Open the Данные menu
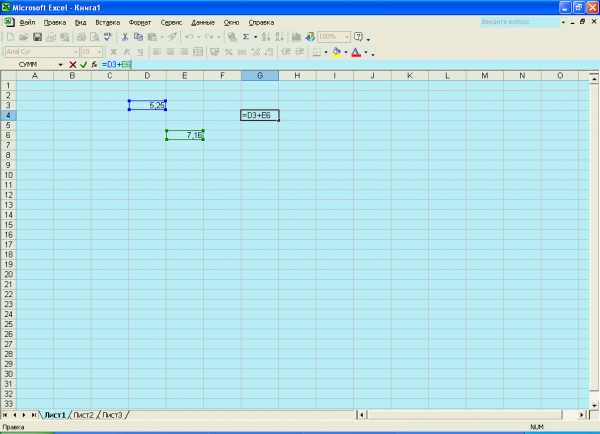This screenshot has height=434, width=600. pyautogui.click(x=203, y=23)
